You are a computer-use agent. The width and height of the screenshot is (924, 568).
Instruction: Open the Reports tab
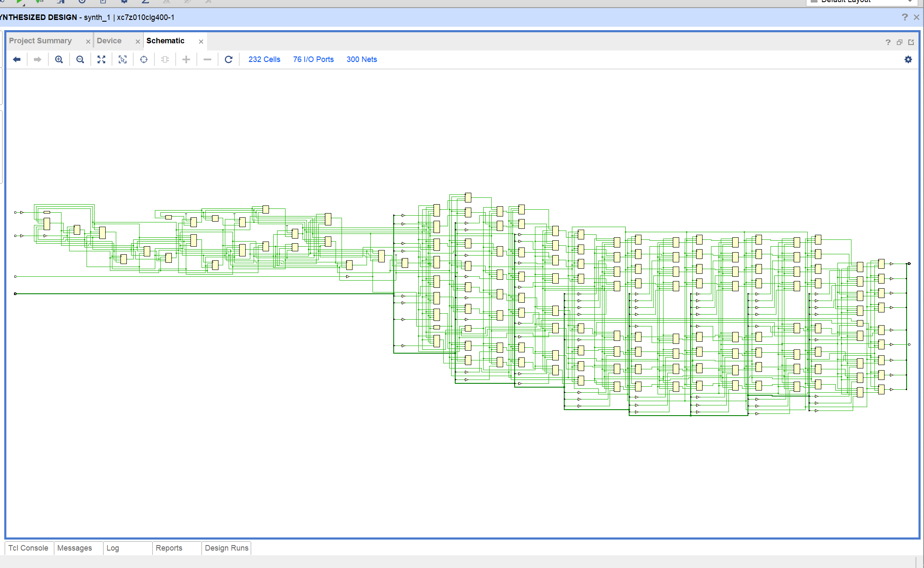pos(169,548)
